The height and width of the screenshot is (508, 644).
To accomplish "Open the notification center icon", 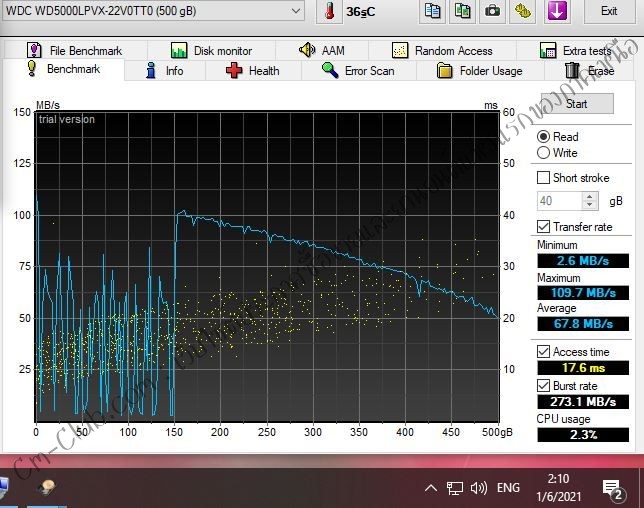I will tap(614, 490).
